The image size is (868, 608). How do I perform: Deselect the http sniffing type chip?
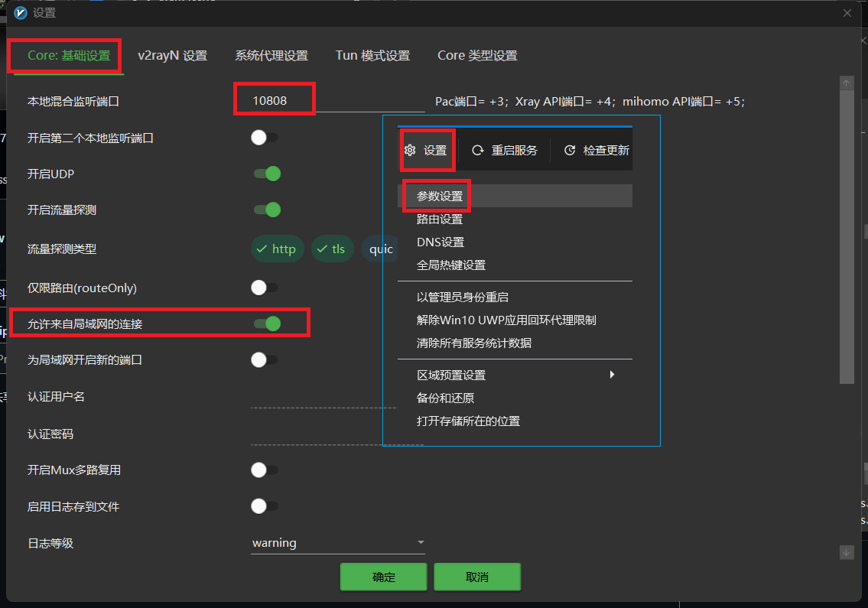pos(278,249)
